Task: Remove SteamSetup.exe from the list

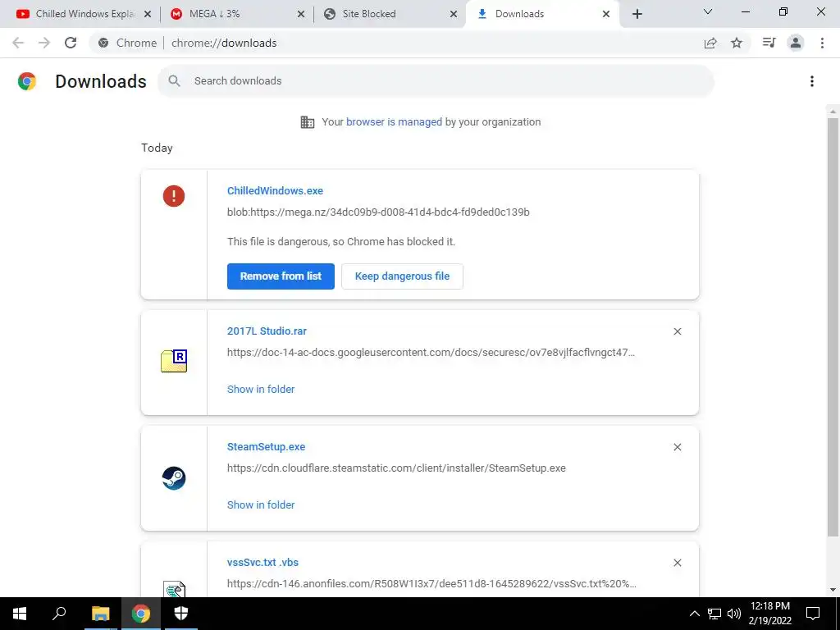Action: tap(677, 447)
